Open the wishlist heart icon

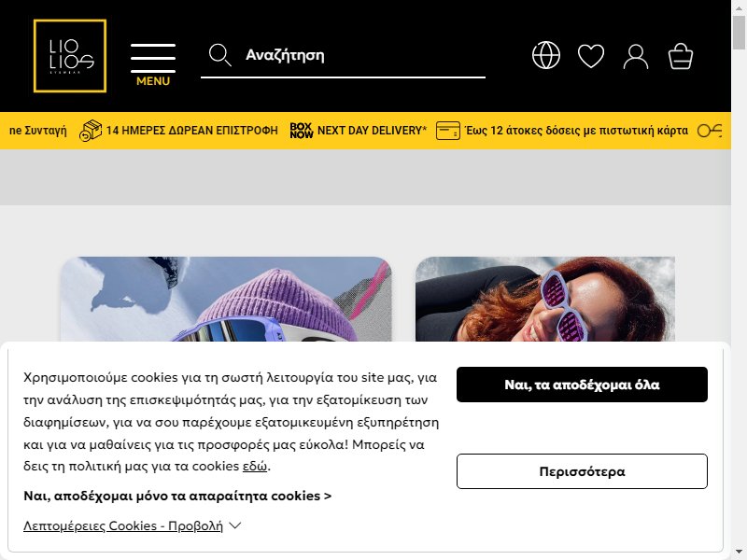(x=591, y=56)
